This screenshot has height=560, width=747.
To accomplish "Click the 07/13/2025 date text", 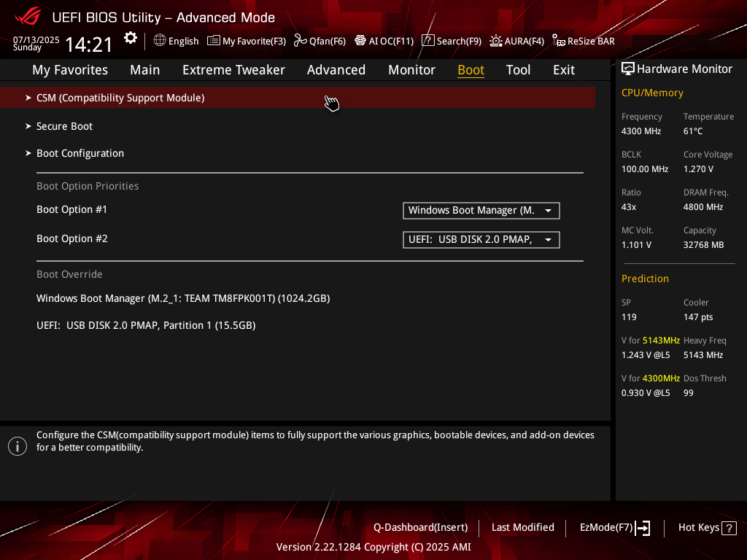I will pos(36,39).
